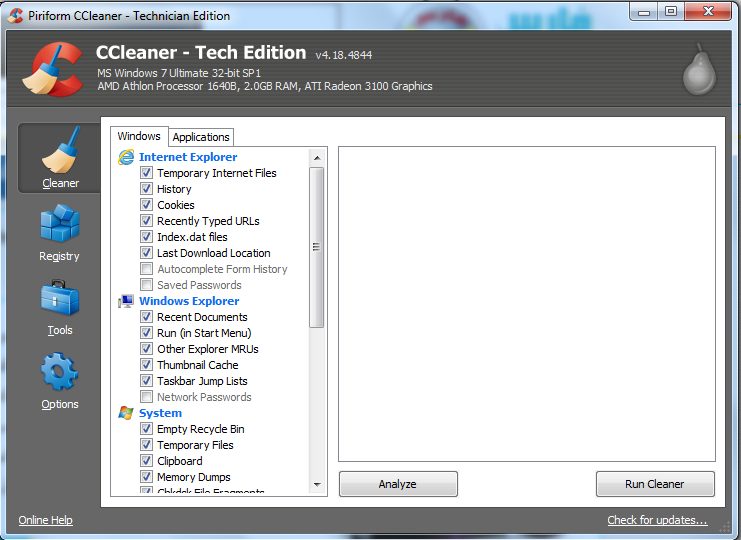Toggle the Cookies checkbox
741x540 pixels.
click(146, 205)
